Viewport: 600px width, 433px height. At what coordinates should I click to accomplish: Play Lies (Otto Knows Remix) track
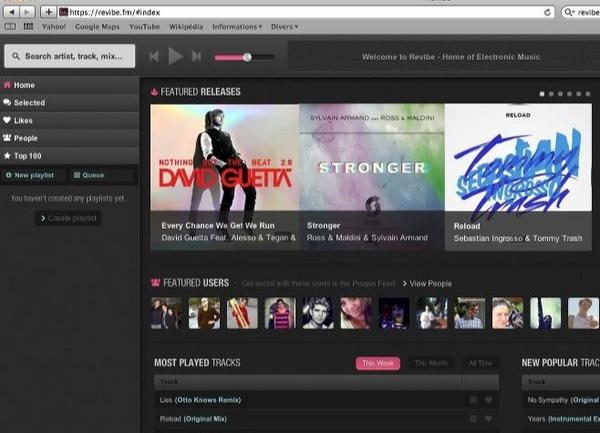tap(200, 400)
